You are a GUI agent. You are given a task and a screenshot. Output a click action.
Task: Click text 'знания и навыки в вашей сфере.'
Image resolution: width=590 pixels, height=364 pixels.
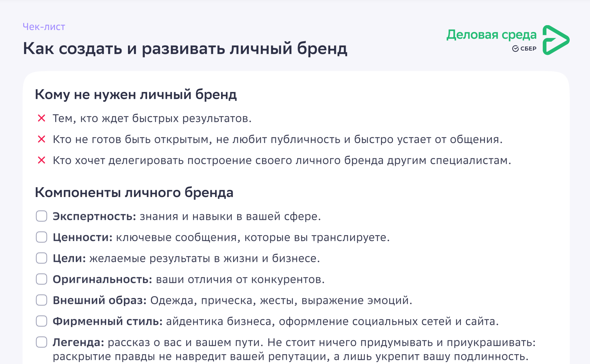(230, 217)
